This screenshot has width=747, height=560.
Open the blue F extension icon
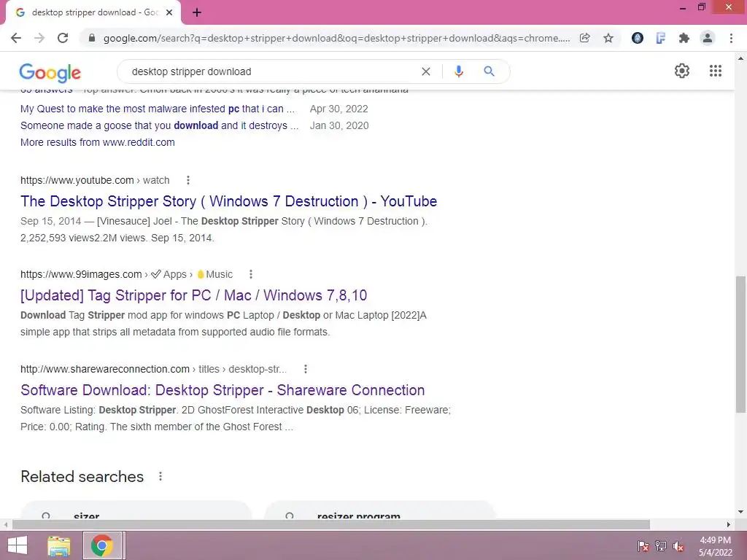[661, 38]
